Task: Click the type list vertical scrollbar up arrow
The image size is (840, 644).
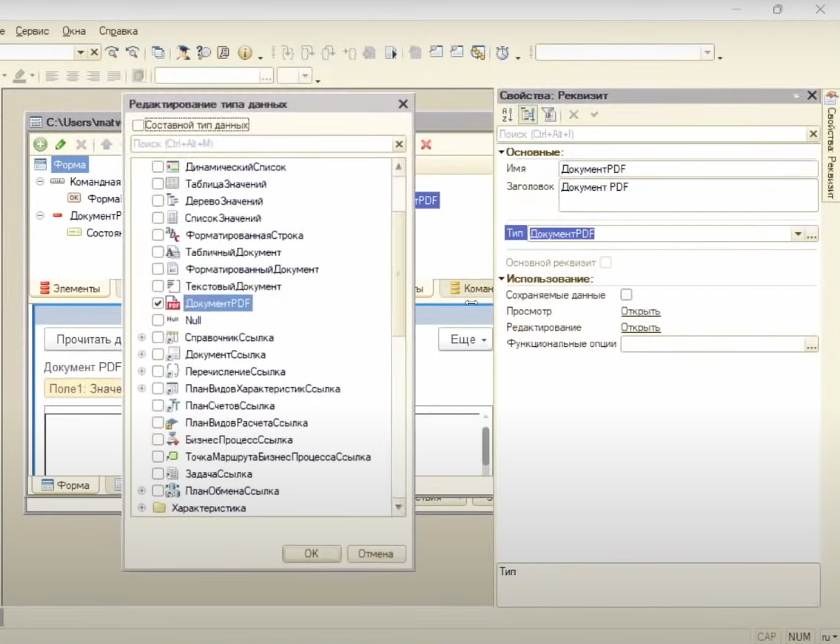Action: coord(399,167)
